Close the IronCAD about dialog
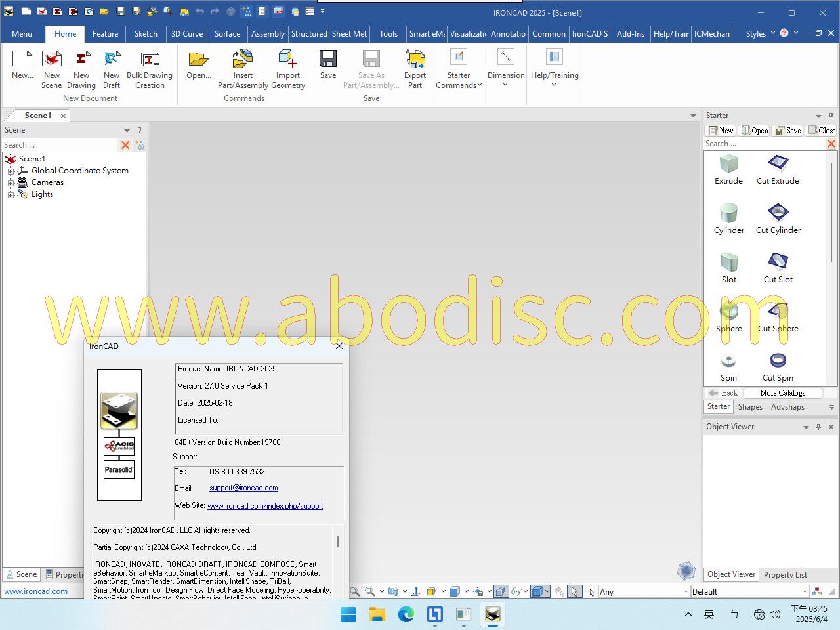This screenshot has height=630, width=840. coord(339,346)
